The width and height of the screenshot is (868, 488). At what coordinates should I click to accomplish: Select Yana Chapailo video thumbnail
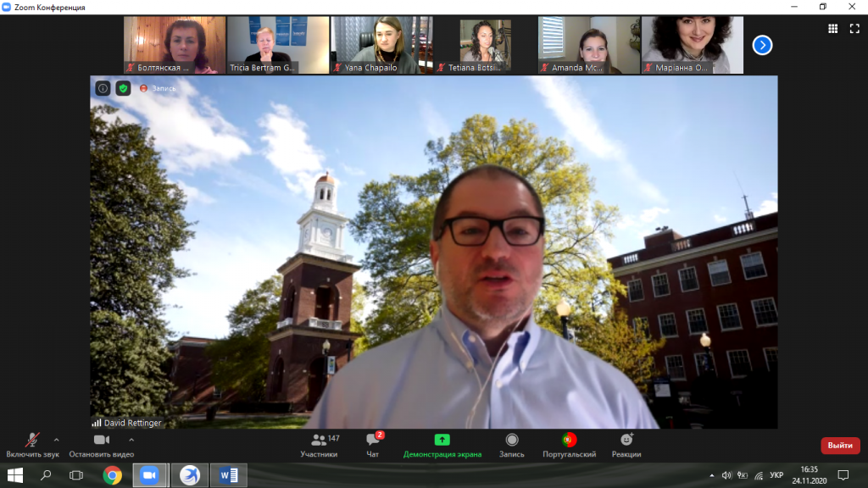pos(381,45)
